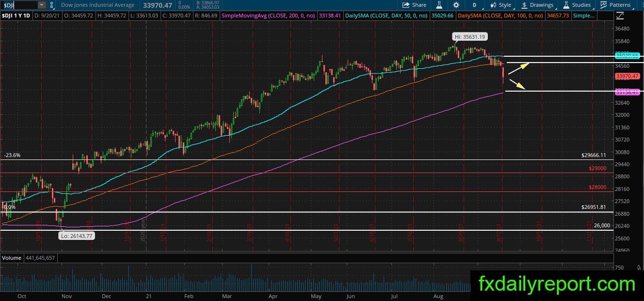Click the flask icon next to Share

[439, 5]
